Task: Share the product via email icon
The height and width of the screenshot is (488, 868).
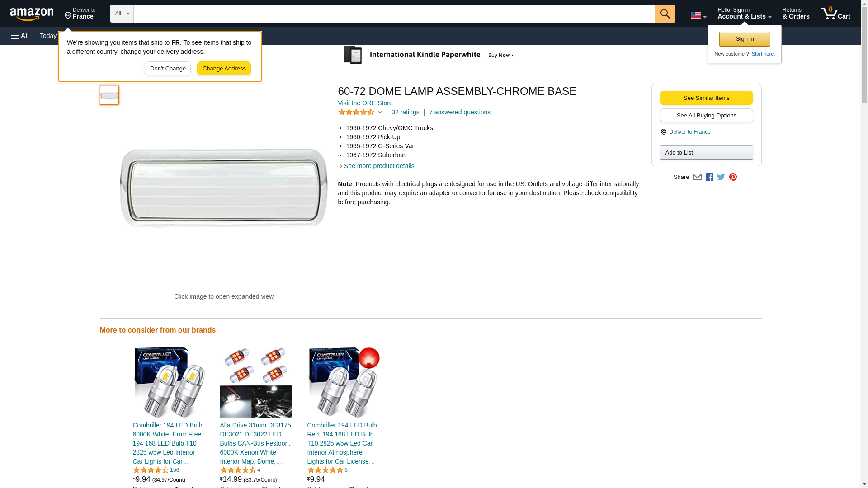Action: pos(697,177)
